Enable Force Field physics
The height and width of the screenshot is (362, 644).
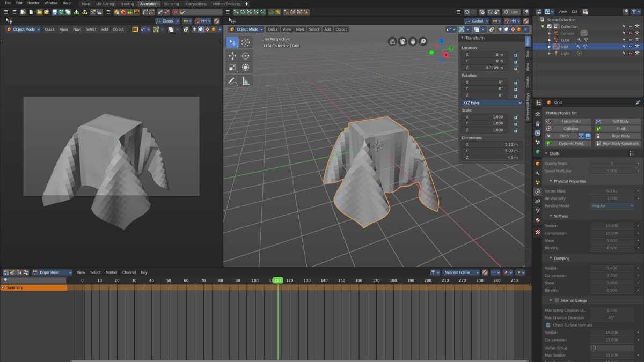point(568,121)
